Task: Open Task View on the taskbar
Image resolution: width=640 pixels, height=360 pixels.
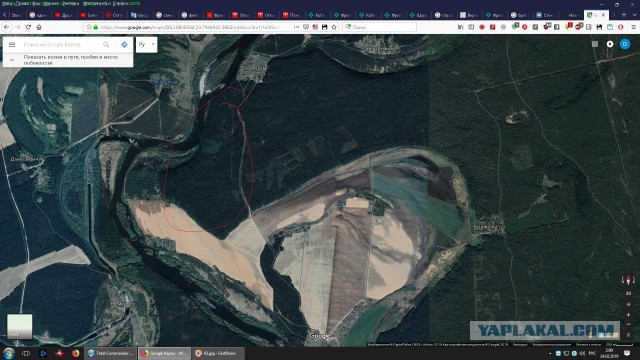Action: tap(26, 353)
